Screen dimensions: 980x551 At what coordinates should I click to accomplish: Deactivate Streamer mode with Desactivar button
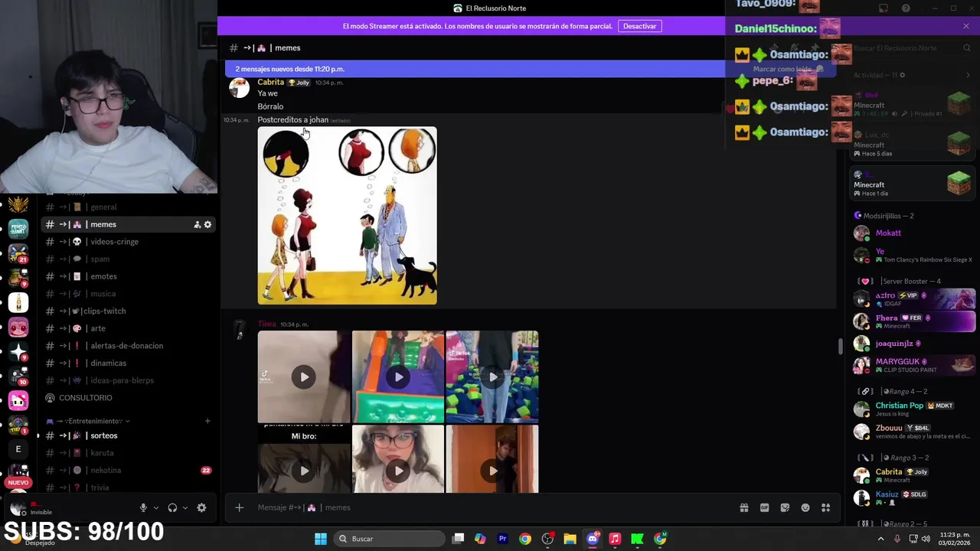click(639, 26)
